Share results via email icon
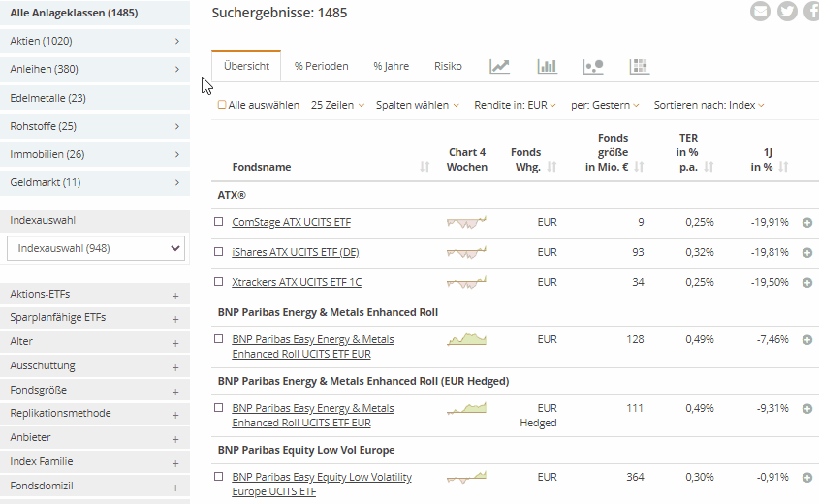This screenshot has height=504, width=819. (761, 12)
